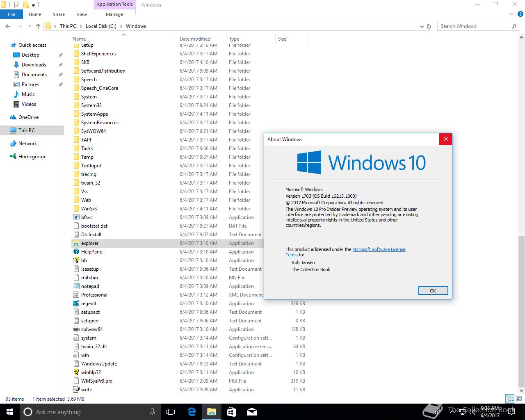
Task: Open Desktop in navigation pane
Action: pos(30,55)
